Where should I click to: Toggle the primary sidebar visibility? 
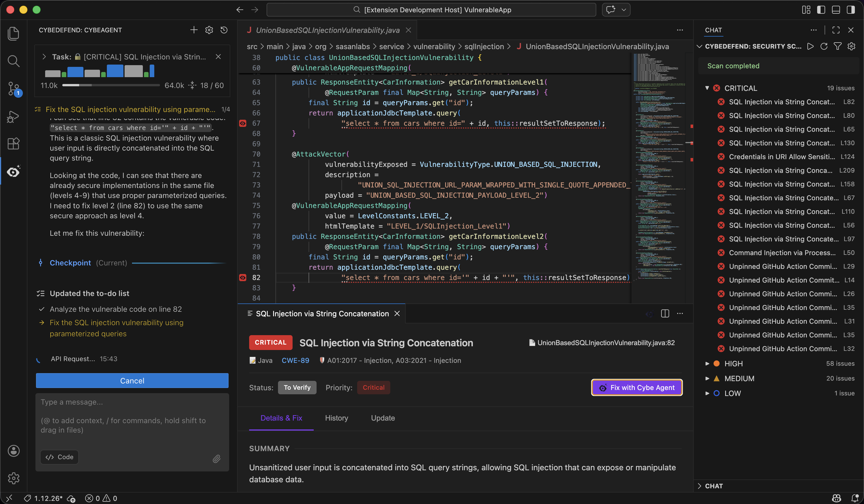click(x=821, y=10)
